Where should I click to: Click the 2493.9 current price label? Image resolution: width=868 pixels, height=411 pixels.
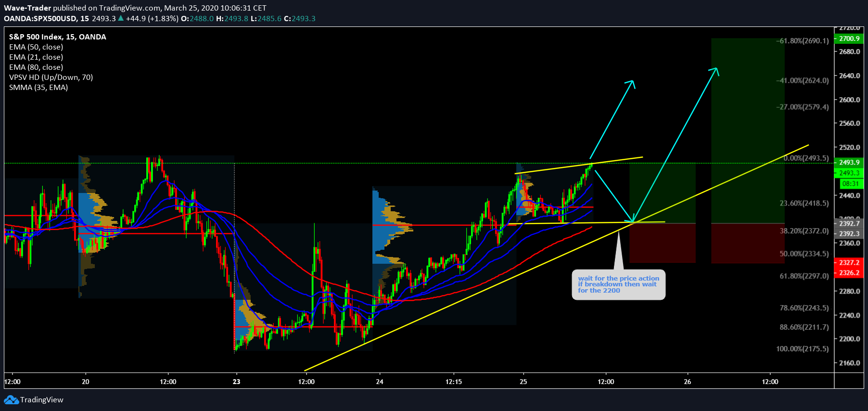(849, 162)
